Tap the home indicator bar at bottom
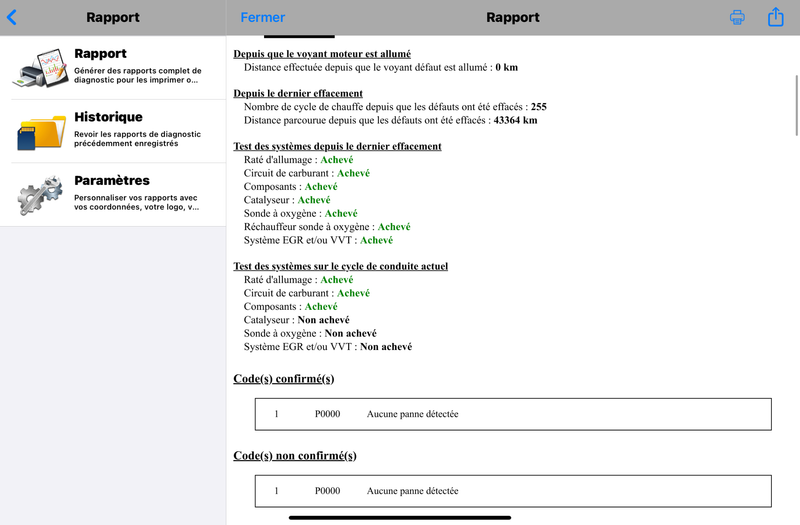800x525 pixels. pyautogui.click(x=400, y=518)
